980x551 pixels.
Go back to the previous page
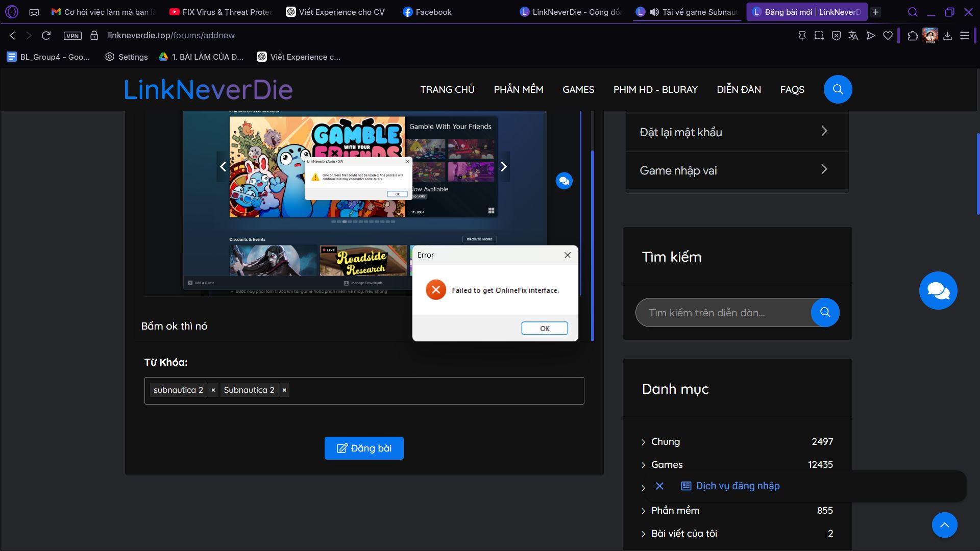tap(13, 35)
